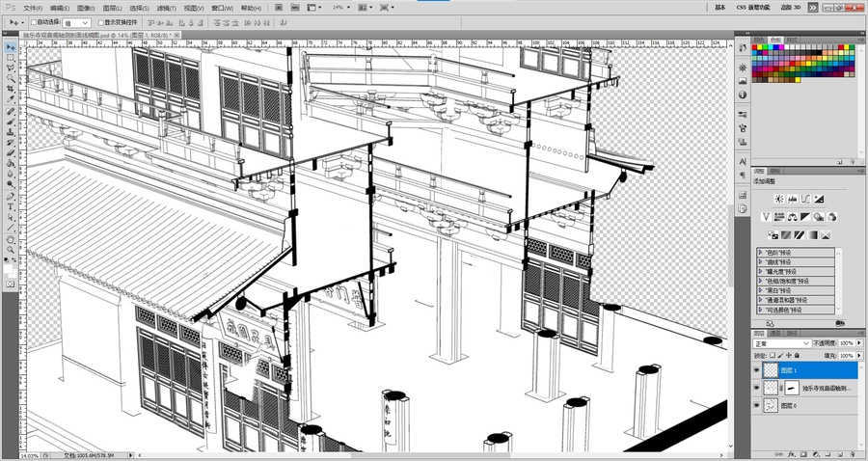
Task: Choose the CS5 新增功能 workspace
Action: [753, 8]
